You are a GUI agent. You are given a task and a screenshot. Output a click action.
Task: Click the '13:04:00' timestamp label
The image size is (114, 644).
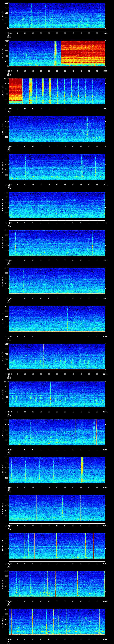(x=9, y=147)
